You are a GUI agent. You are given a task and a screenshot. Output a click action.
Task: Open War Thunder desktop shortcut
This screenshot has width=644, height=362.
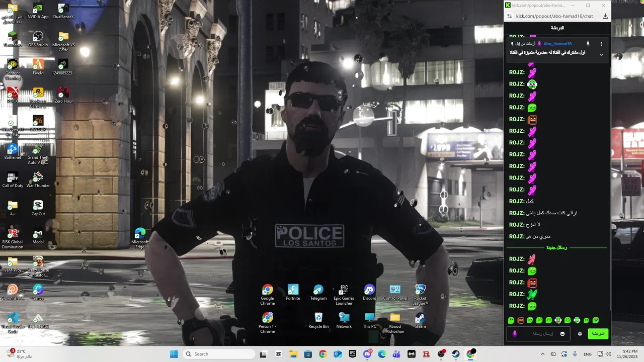tap(38, 180)
